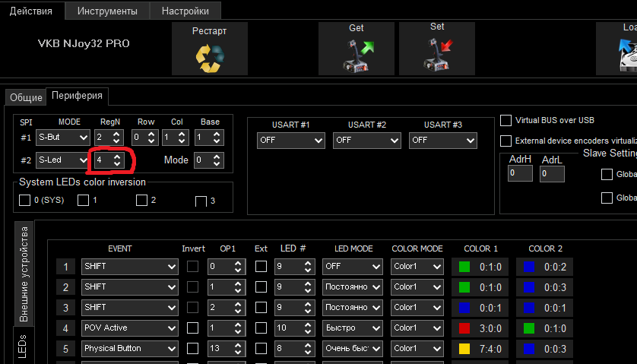Switch to the Общие tab
637x364 pixels.
(x=26, y=97)
